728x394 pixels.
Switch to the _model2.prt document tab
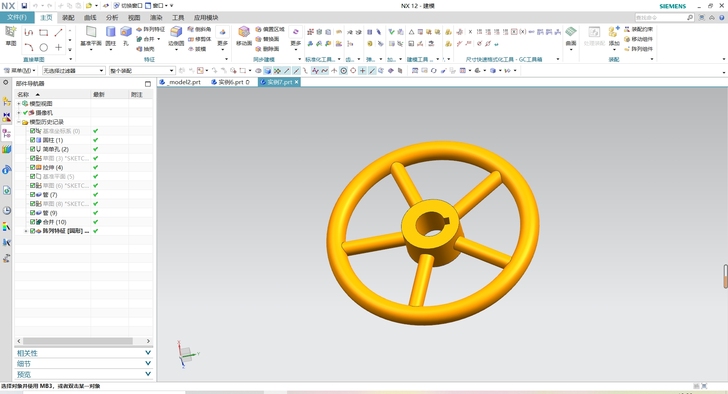point(181,82)
